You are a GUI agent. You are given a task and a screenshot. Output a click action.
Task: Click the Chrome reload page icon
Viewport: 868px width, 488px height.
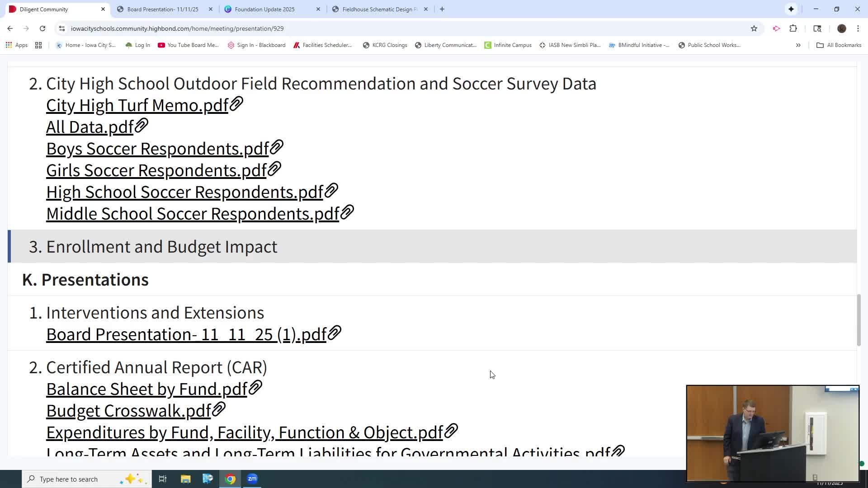[x=42, y=28]
